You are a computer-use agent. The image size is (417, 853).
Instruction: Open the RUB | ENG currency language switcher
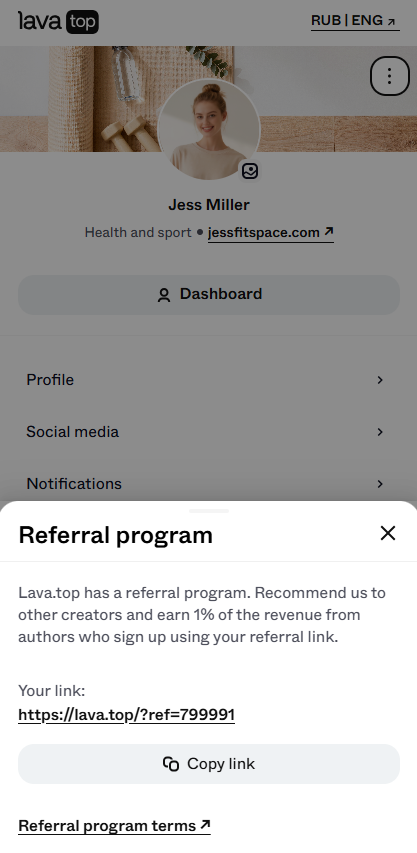point(355,21)
